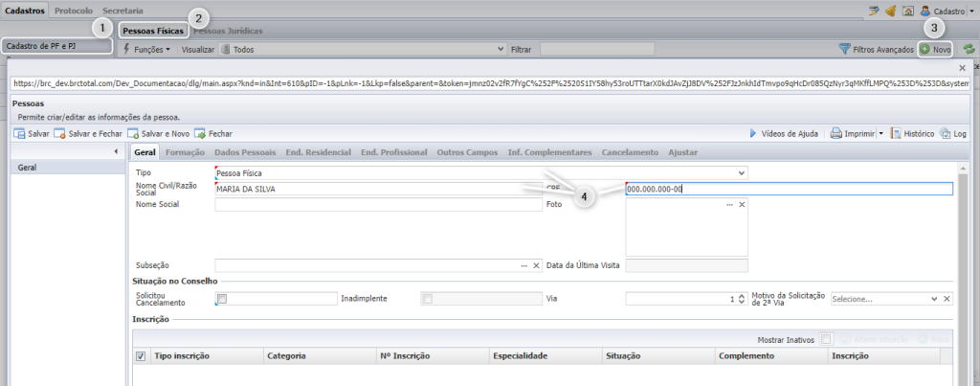Click the dialog URL address field

491,82
